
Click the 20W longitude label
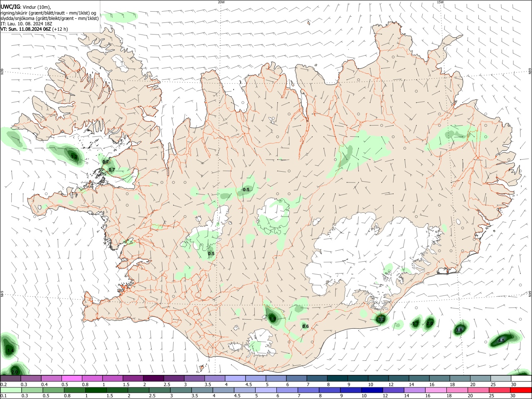(x=221, y=2)
